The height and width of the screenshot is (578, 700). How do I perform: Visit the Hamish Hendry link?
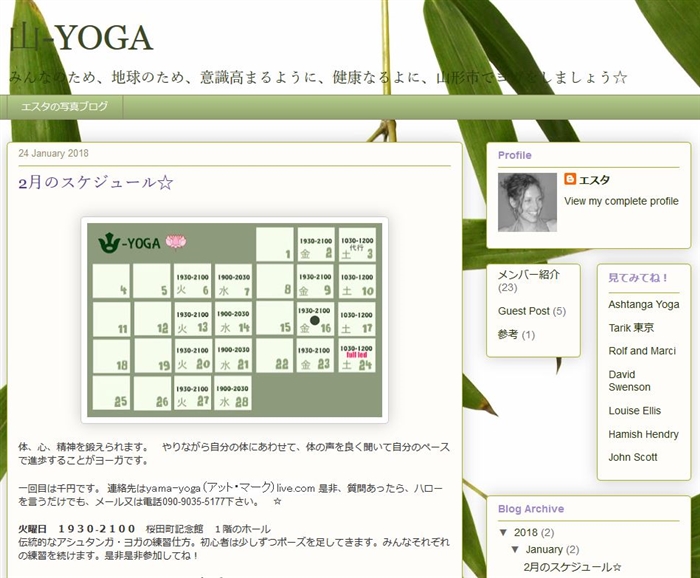coord(643,434)
